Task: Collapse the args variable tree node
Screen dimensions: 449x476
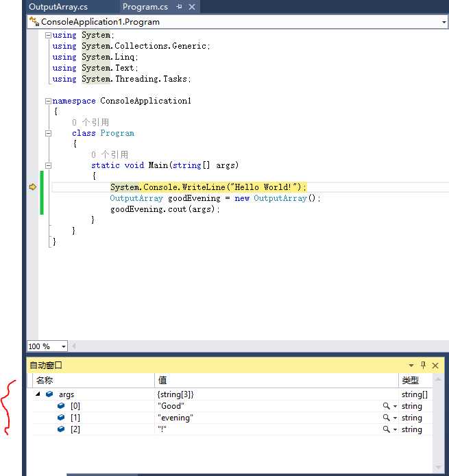Action: pos(38,394)
